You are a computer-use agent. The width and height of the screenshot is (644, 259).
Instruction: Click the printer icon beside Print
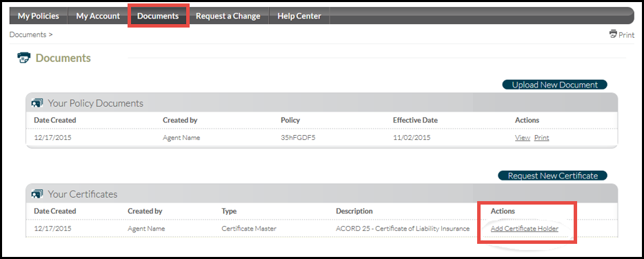[613, 34]
